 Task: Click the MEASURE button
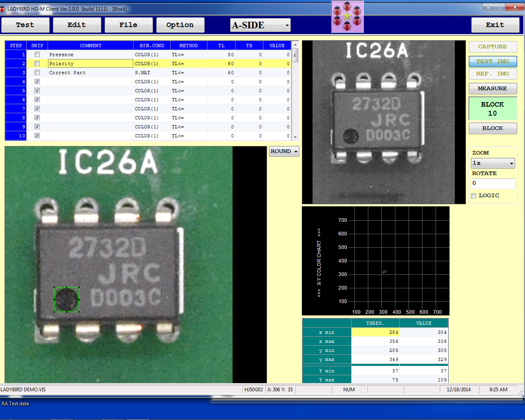[x=493, y=89]
